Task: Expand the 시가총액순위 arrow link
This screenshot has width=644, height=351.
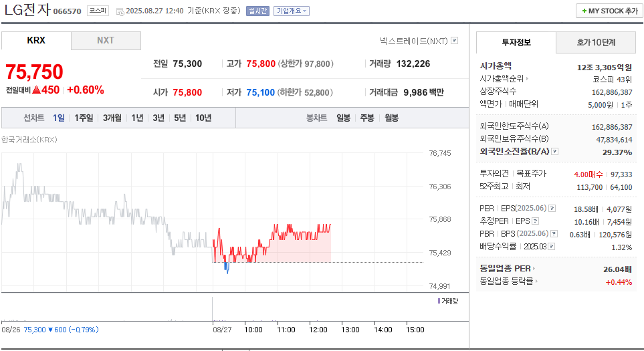Action: click(x=527, y=78)
